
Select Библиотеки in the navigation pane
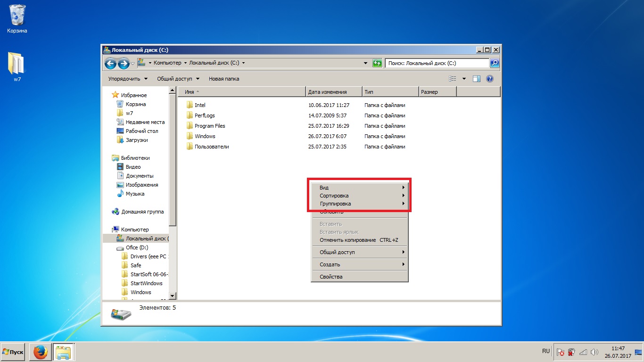131,158
